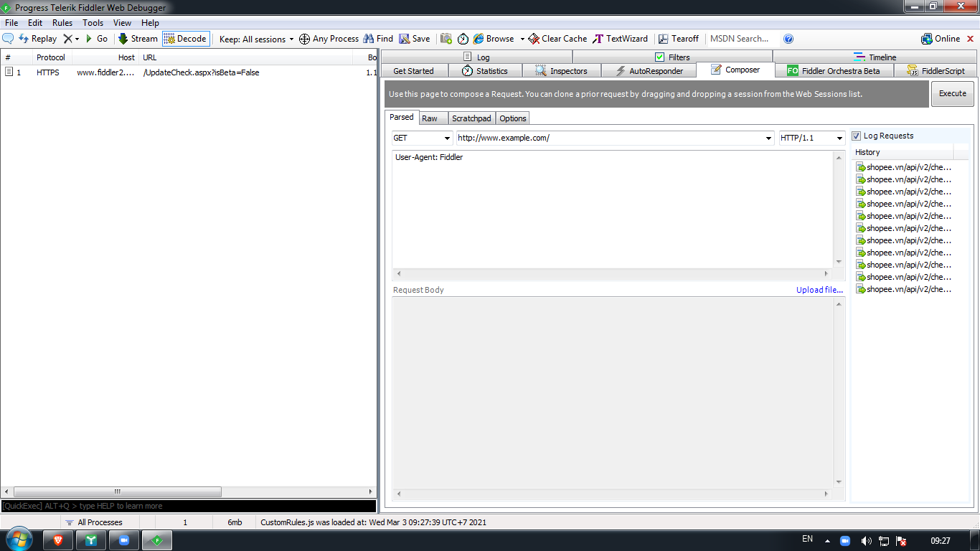This screenshot has height=551, width=980.
Task: Click the Upload file... link
Action: (x=819, y=290)
